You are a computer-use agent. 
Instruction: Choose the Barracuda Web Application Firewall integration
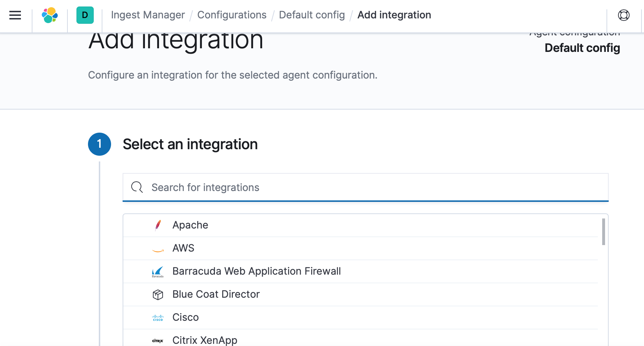[256, 271]
